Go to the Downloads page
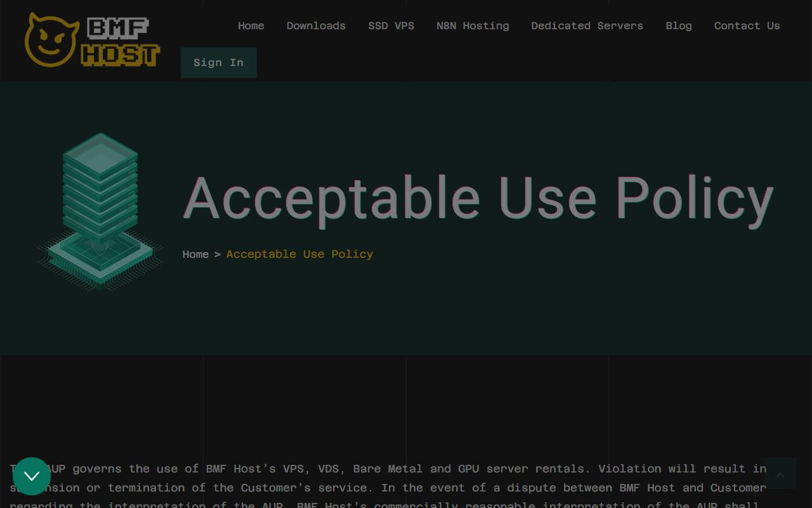812x508 pixels. click(x=316, y=26)
